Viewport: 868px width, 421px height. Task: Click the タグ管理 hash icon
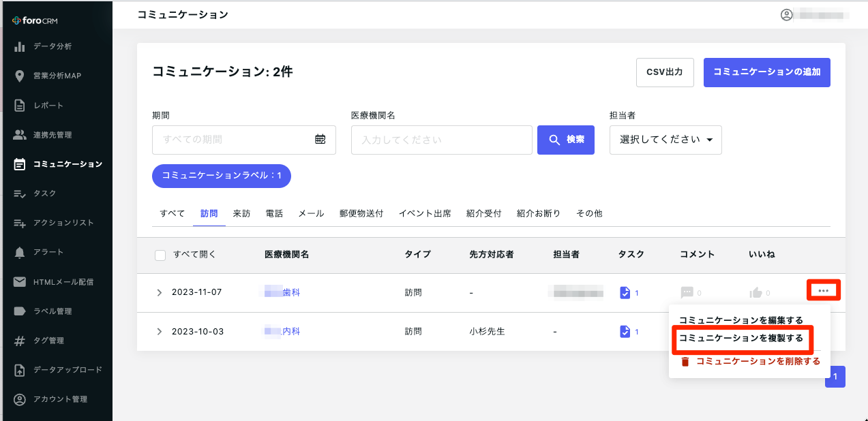click(20, 341)
